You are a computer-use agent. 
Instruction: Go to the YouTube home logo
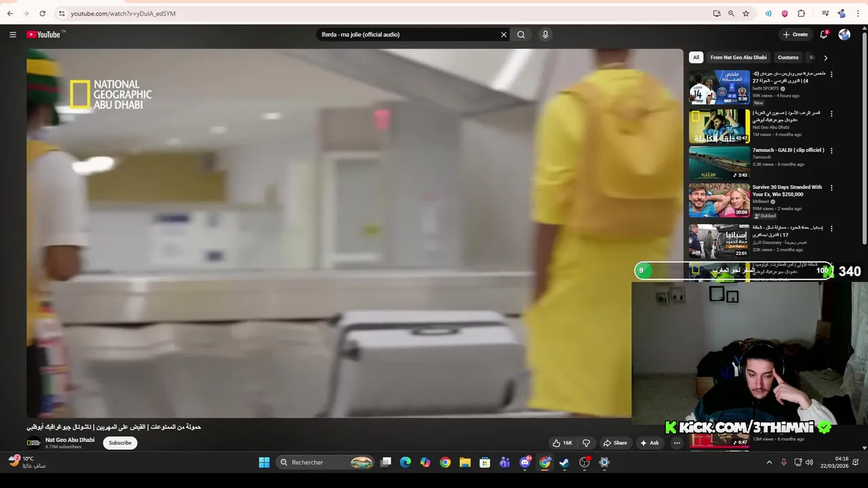(44, 35)
